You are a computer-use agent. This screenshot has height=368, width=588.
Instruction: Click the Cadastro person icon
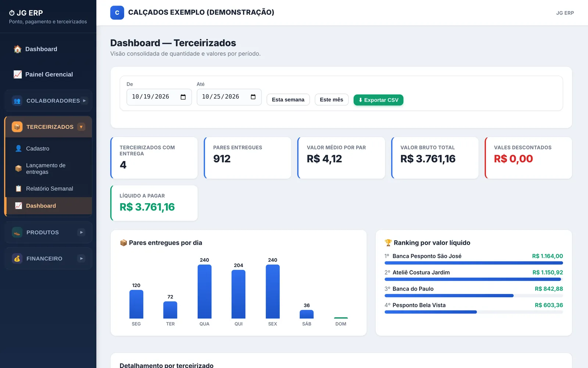coord(18,148)
